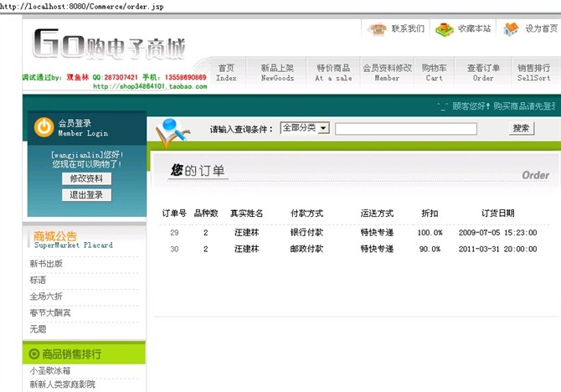Open the taobao shop URL link

coord(149,85)
